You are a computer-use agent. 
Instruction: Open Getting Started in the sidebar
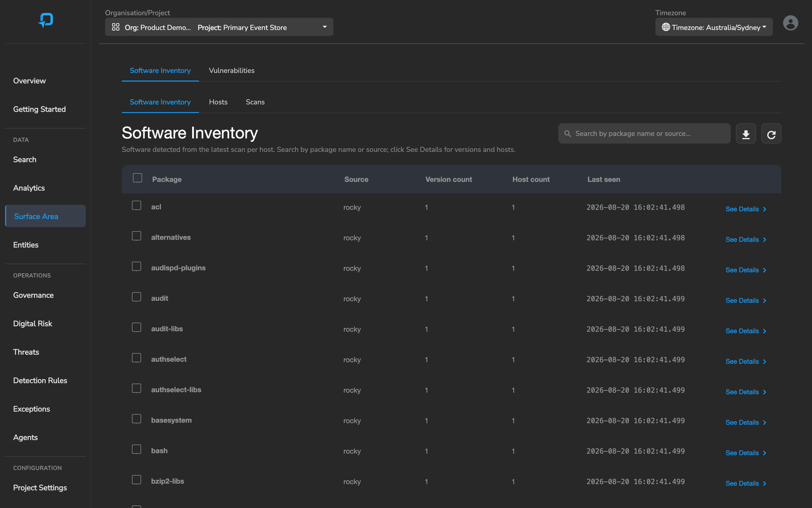(x=39, y=109)
